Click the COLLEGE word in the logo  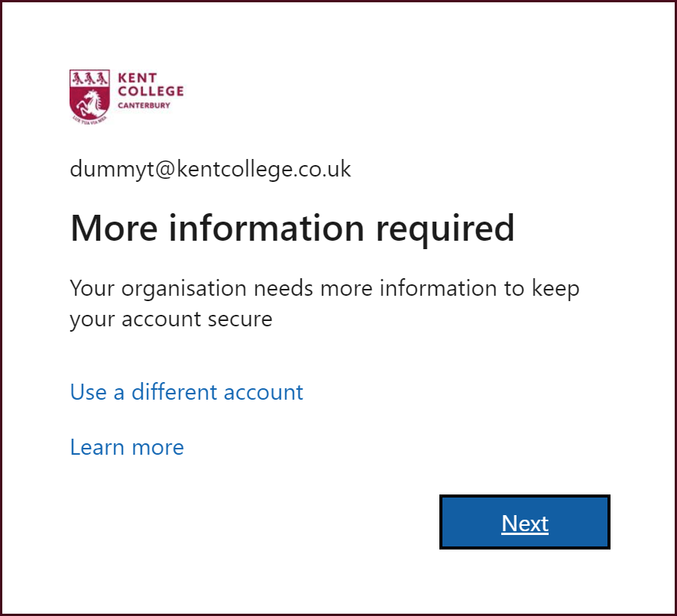[x=151, y=91]
